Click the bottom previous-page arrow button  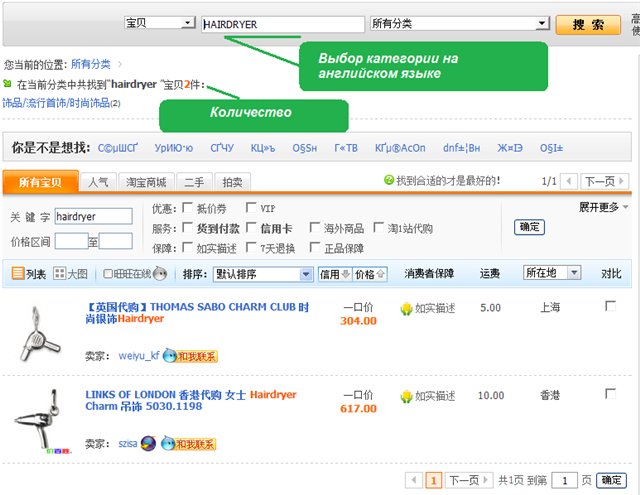click(x=414, y=480)
